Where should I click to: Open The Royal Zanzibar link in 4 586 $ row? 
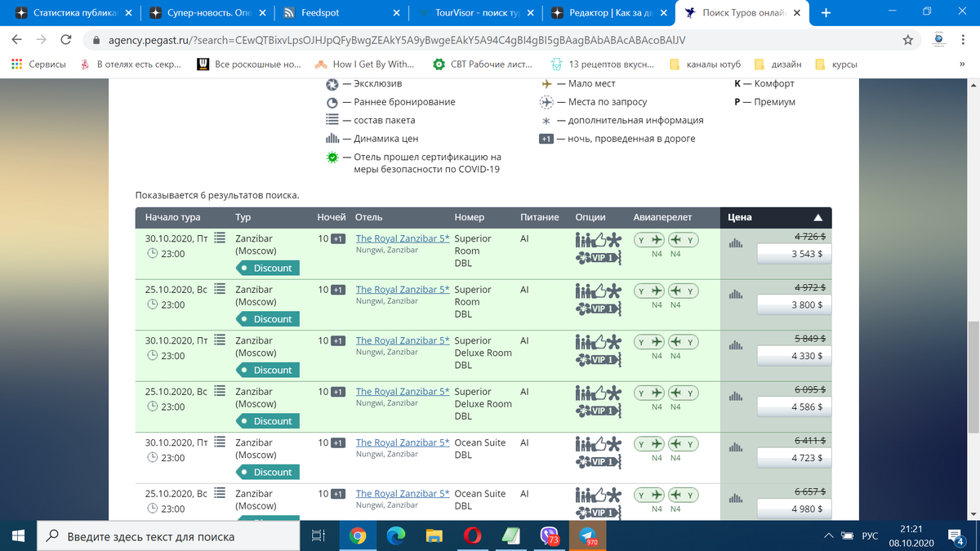403,392
